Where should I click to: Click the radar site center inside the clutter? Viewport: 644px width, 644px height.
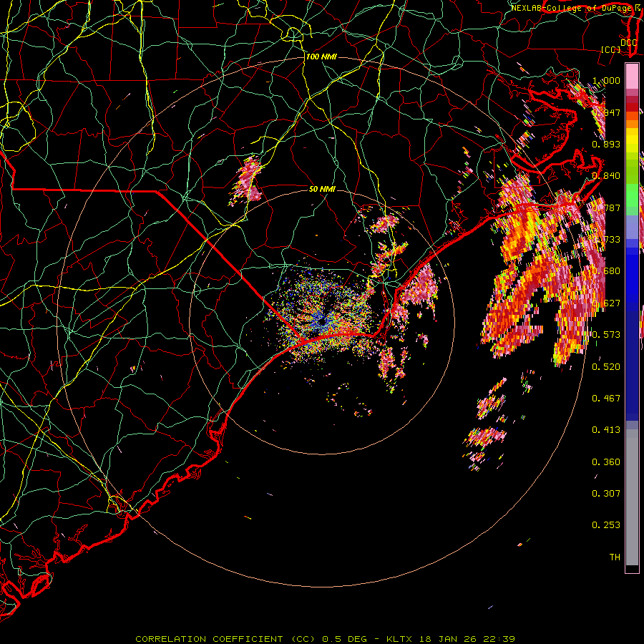click(x=321, y=322)
